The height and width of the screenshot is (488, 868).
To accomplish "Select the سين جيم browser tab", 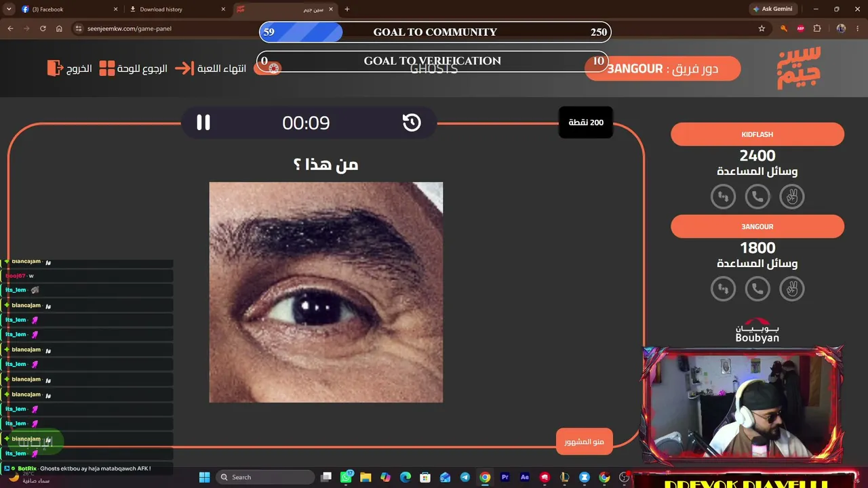I will 285,9.
